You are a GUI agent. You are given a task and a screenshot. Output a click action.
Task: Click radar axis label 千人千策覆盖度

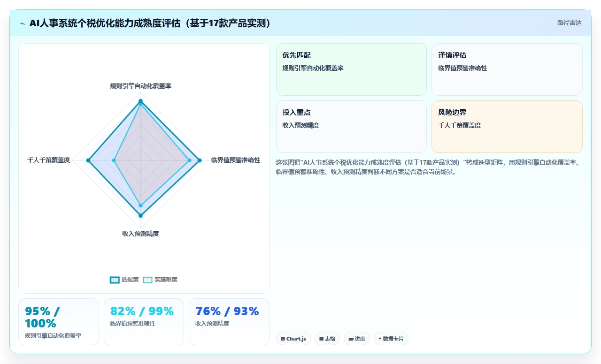(48, 160)
